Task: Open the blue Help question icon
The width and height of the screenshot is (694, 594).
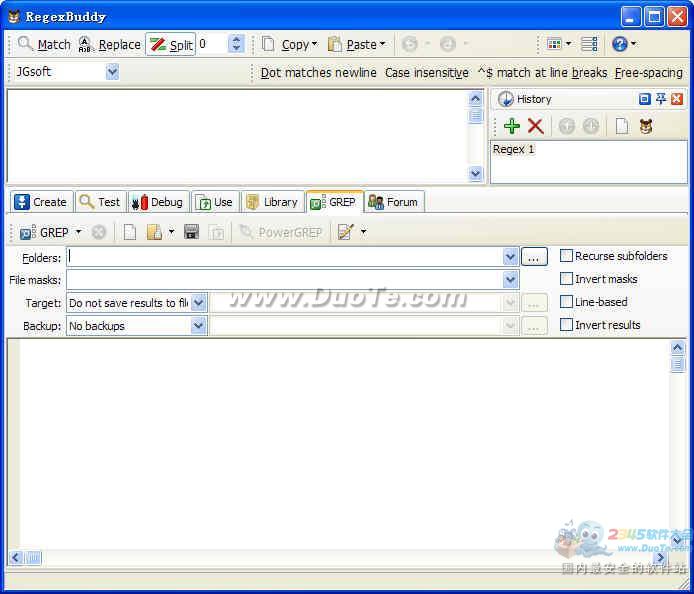Action: pyautogui.click(x=620, y=44)
